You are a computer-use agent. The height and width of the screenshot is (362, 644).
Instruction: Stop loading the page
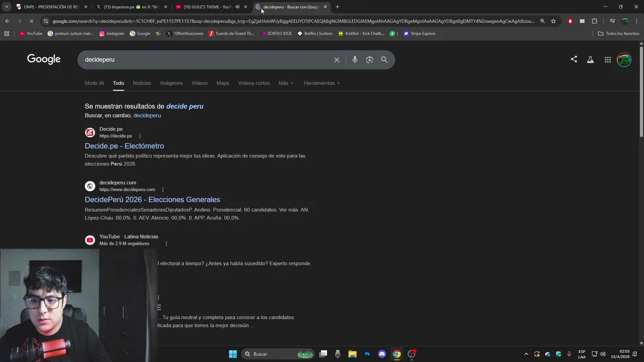pos(31,21)
